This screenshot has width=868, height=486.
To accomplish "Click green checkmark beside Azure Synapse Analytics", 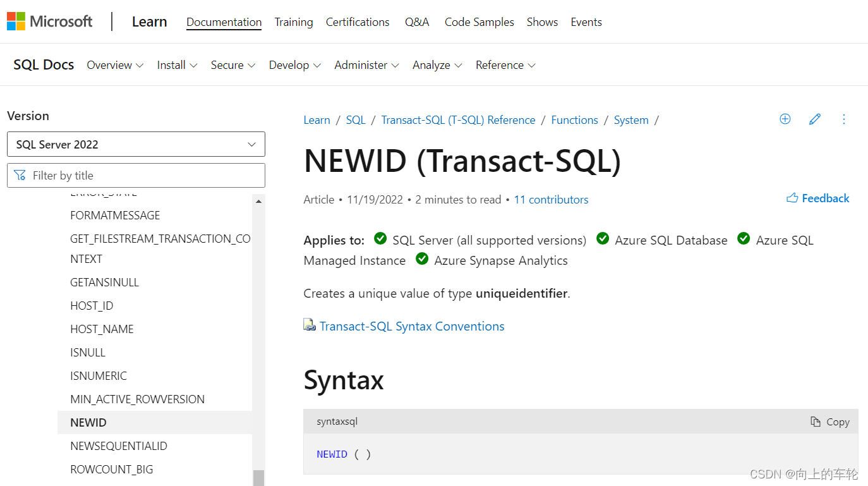I will (422, 258).
